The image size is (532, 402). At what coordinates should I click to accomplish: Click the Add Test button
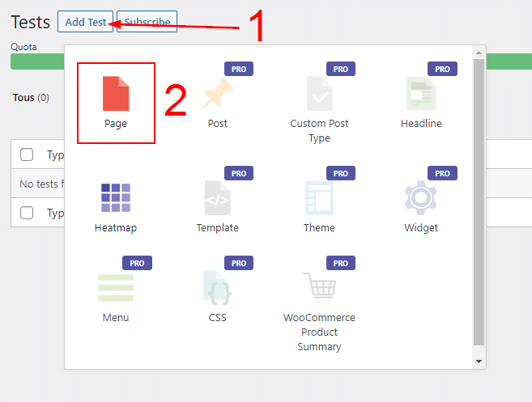[85, 22]
